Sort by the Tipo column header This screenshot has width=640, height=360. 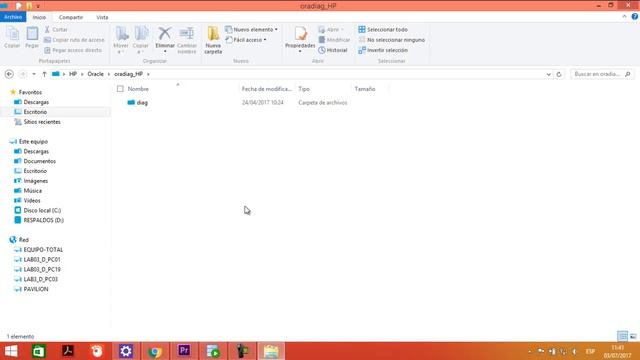pyautogui.click(x=304, y=89)
